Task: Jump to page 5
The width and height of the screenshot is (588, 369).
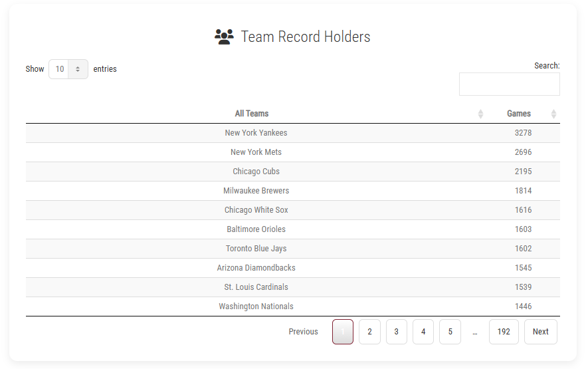Action: pyautogui.click(x=450, y=332)
